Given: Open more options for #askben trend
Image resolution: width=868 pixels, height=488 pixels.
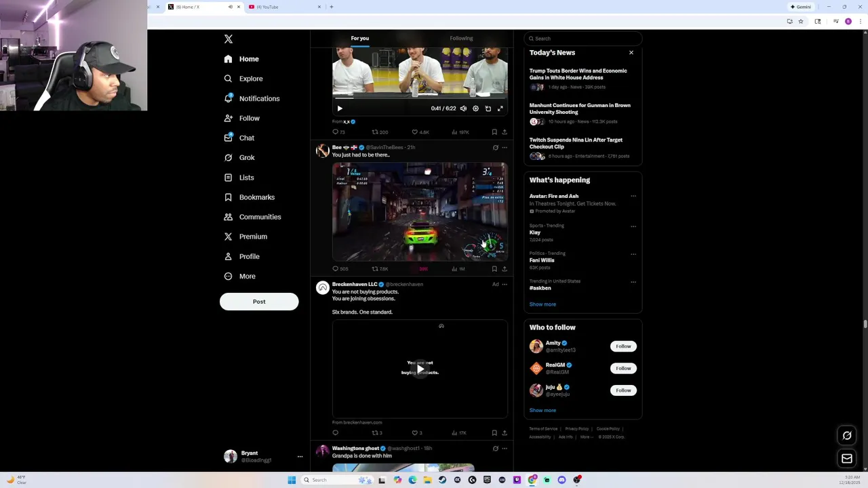Looking at the screenshot, I should pyautogui.click(x=633, y=282).
